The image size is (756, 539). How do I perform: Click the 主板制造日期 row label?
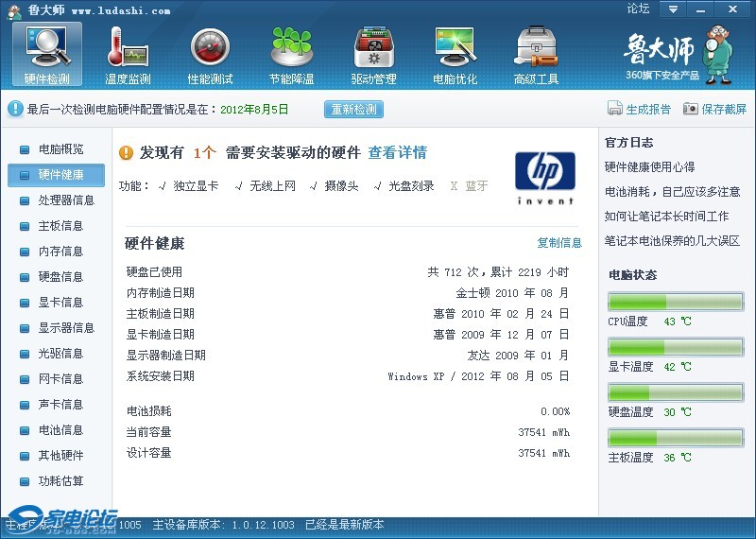pos(160,314)
